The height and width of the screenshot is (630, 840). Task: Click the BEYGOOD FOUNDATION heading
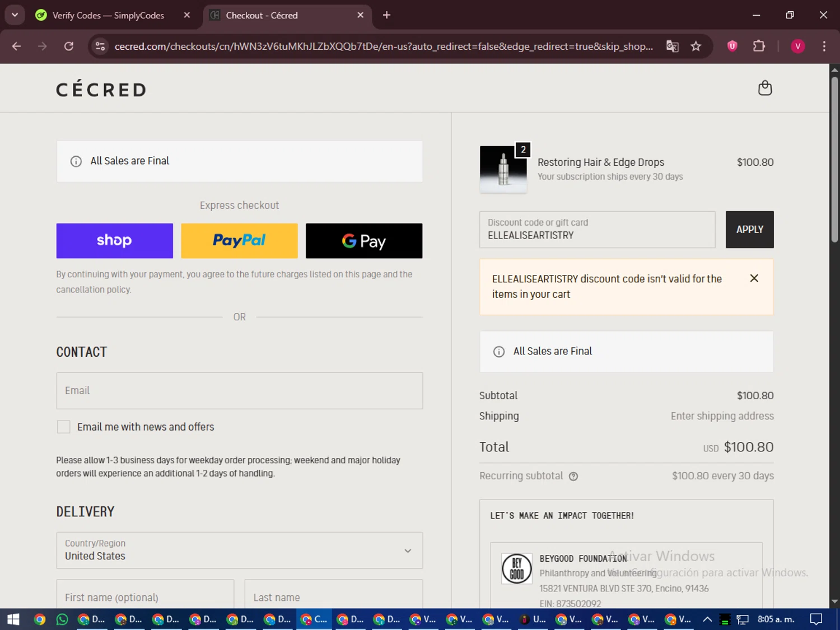pos(583,559)
